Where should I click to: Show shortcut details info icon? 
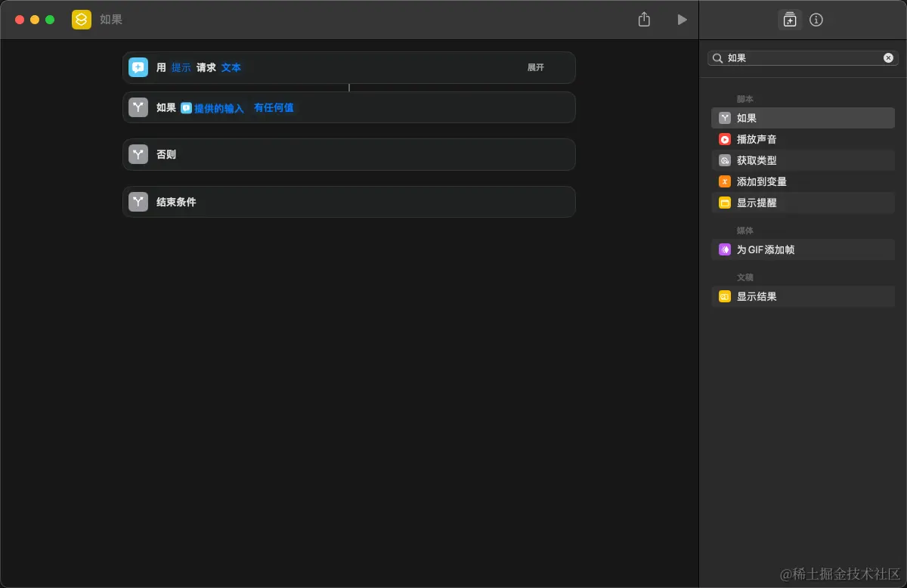[816, 20]
